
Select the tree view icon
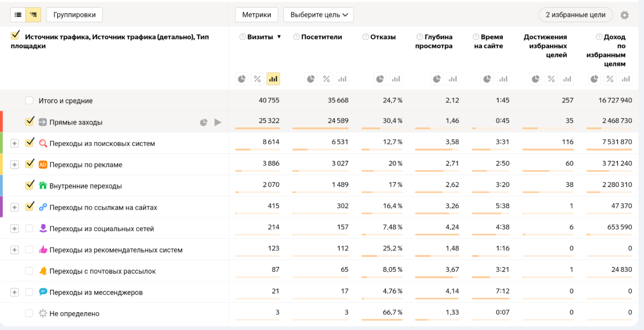click(x=33, y=15)
